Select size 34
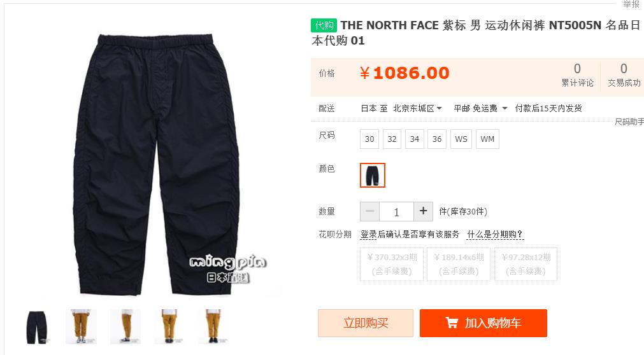The width and height of the screenshot is (644, 355). tap(415, 139)
